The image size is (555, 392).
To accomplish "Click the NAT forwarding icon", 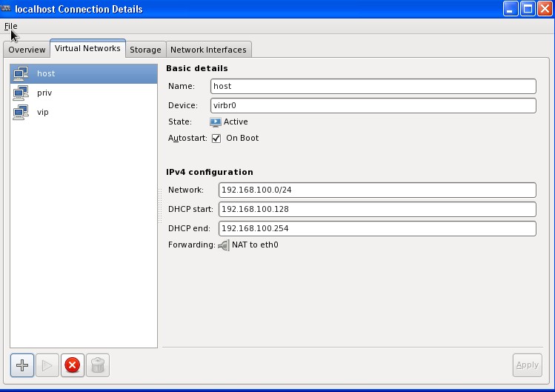I will pyautogui.click(x=223, y=245).
